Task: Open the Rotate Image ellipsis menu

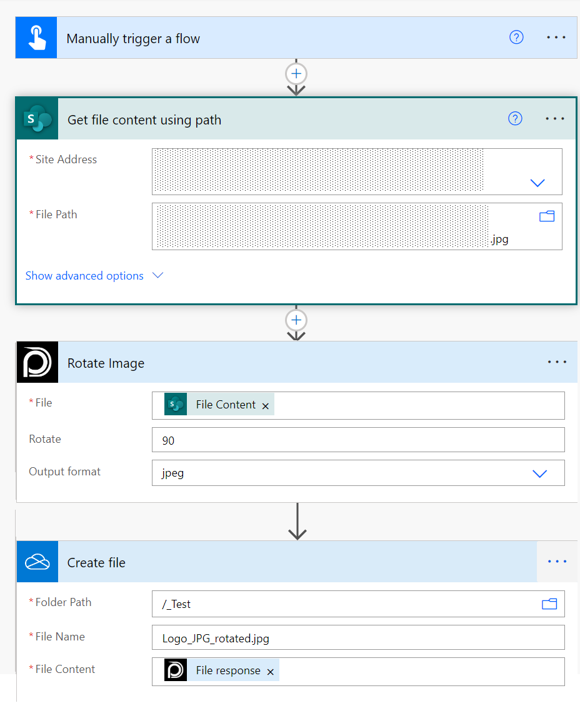Action: point(556,362)
